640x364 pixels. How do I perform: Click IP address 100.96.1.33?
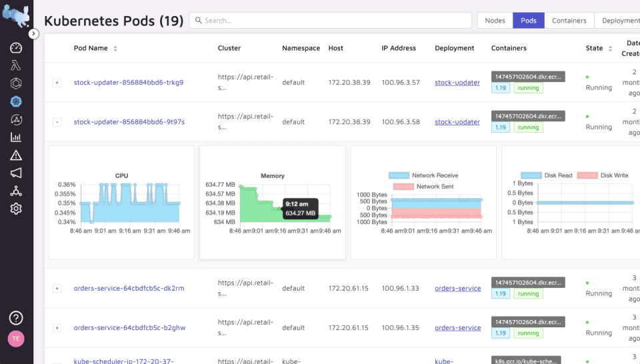point(400,288)
